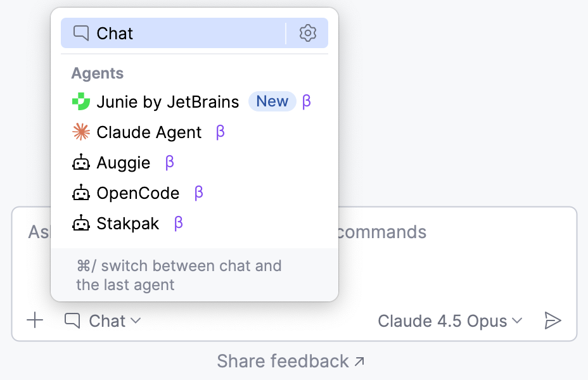588x380 pixels.
Task: Click the send message arrow icon
Action: tap(554, 320)
